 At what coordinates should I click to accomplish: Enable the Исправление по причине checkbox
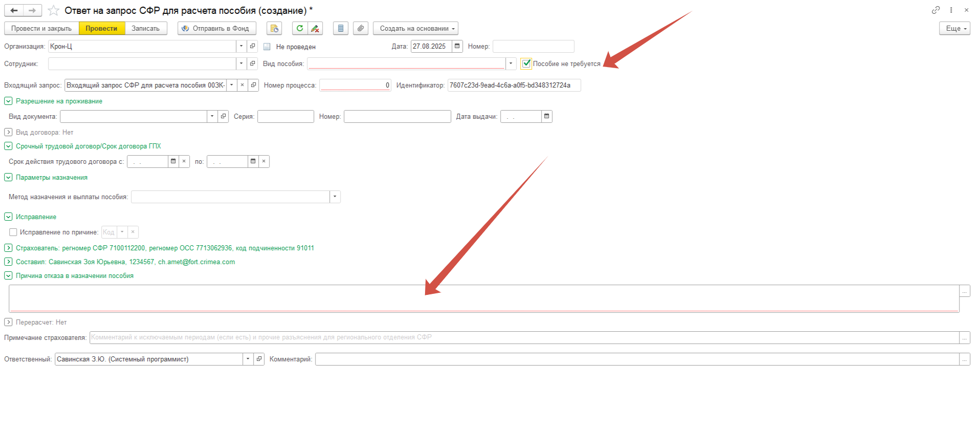pos(13,232)
